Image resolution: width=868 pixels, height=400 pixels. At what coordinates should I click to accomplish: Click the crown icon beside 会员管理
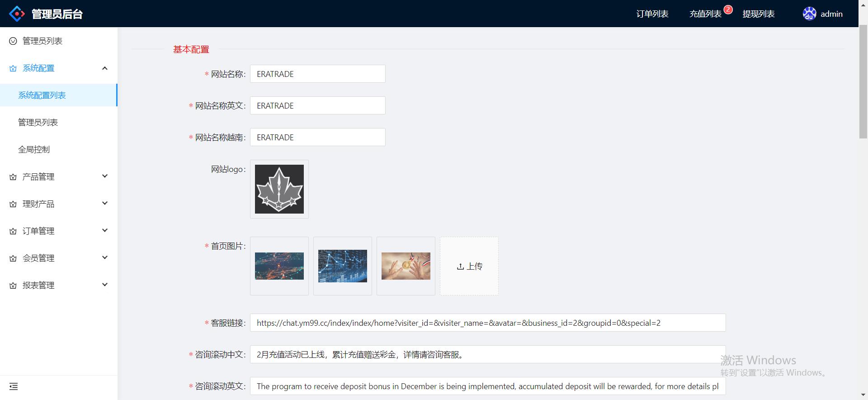click(x=13, y=258)
